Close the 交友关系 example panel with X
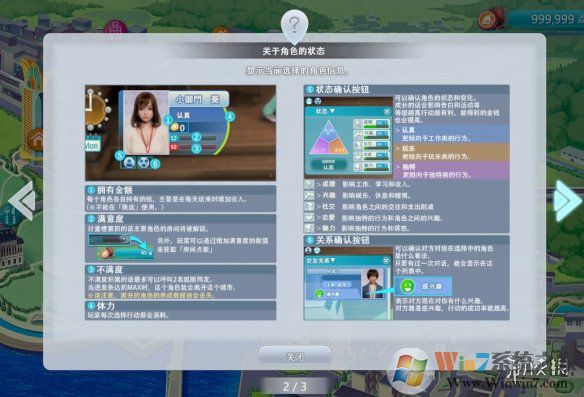The height and width of the screenshot is (397, 584). tap(386, 260)
